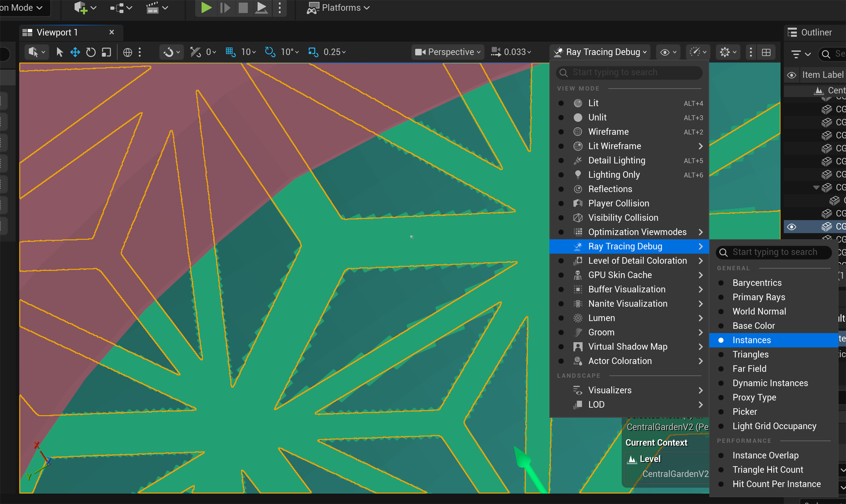Open play options three-dot menu
Viewport: 846px width, 504px height.
tap(280, 7)
